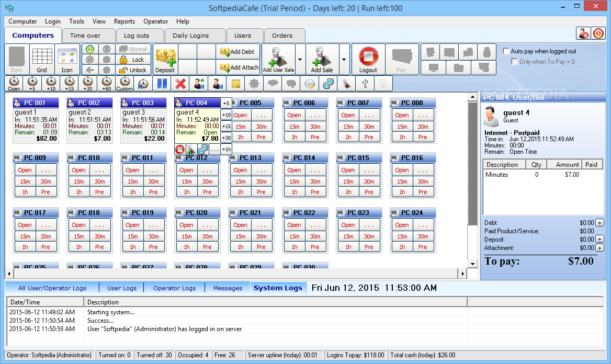Click the blue pause icon

click(162, 83)
